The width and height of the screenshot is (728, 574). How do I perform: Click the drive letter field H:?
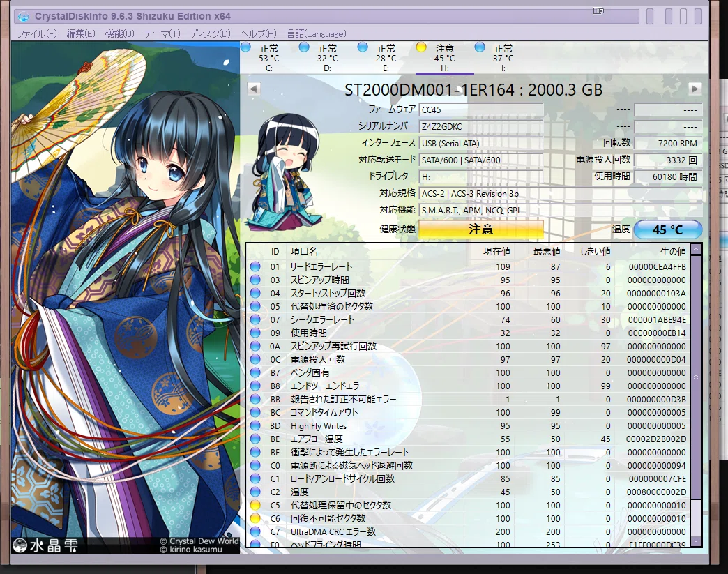pos(481,176)
